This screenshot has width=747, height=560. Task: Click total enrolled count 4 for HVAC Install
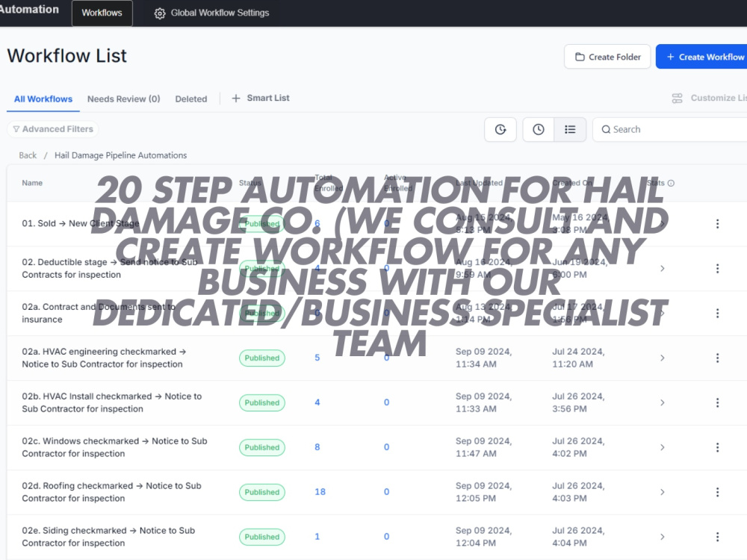click(x=317, y=402)
